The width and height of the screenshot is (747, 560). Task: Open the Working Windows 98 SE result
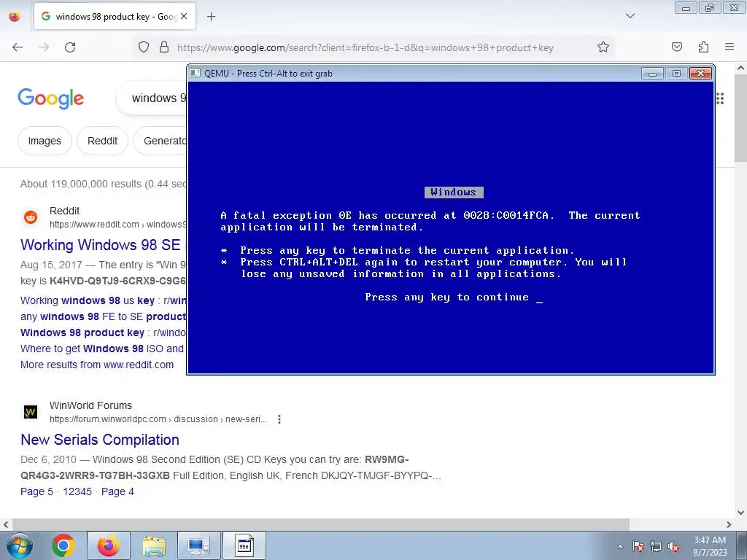pos(101,245)
